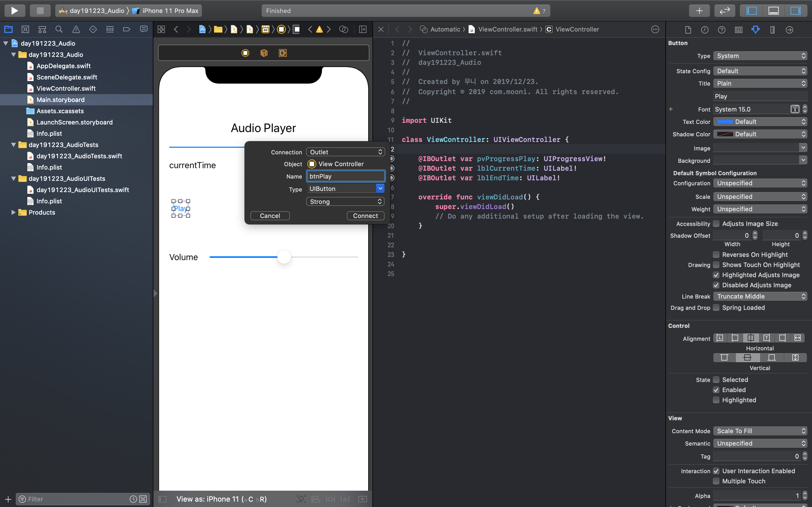The height and width of the screenshot is (507, 812).
Task: Click the Text Color swatch
Action: tap(725, 122)
